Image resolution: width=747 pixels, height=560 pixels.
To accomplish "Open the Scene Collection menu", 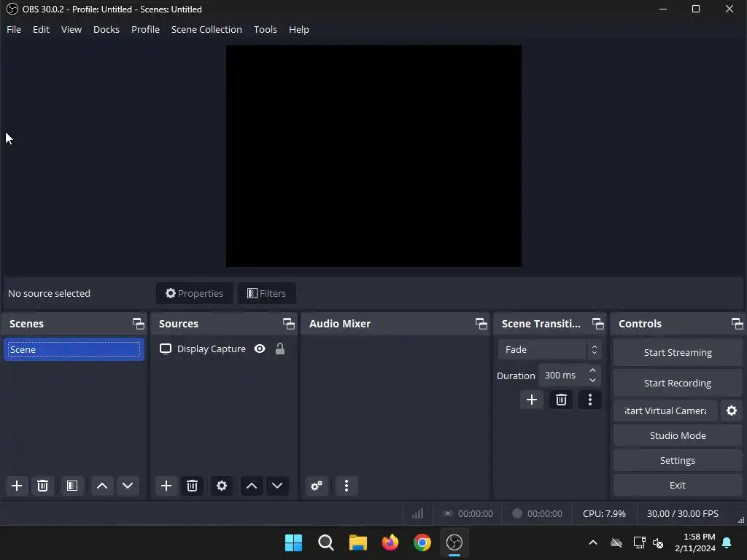I will pyautogui.click(x=206, y=29).
